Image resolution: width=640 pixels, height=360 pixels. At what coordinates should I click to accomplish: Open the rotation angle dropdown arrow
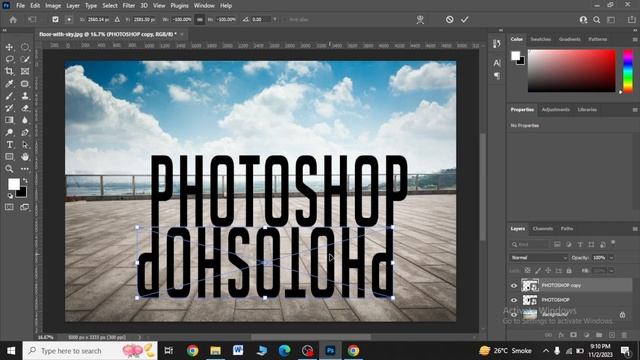(x=275, y=20)
